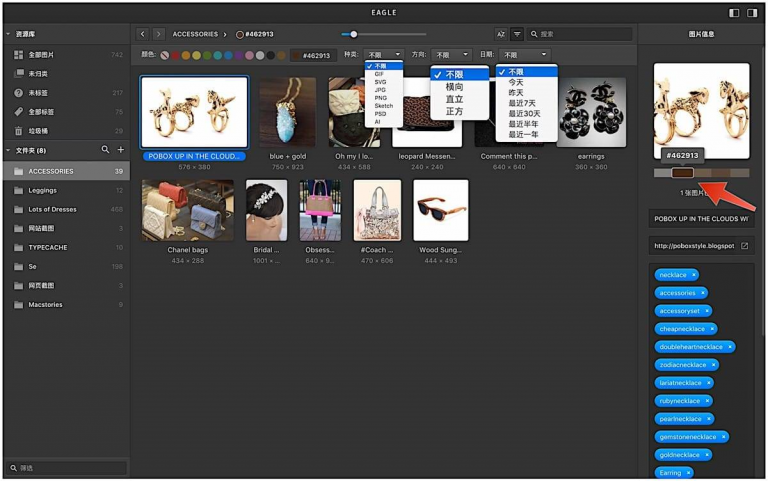The image size is (768, 481).
Task: Toggle the right info panel icon
Action: pos(752,13)
